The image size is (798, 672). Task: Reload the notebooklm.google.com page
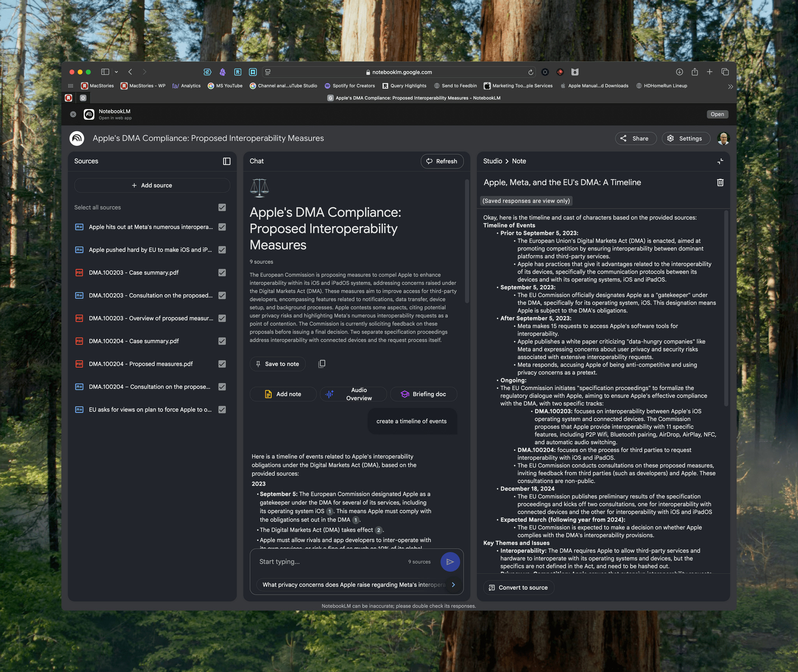pyautogui.click(x=530, y=72)
